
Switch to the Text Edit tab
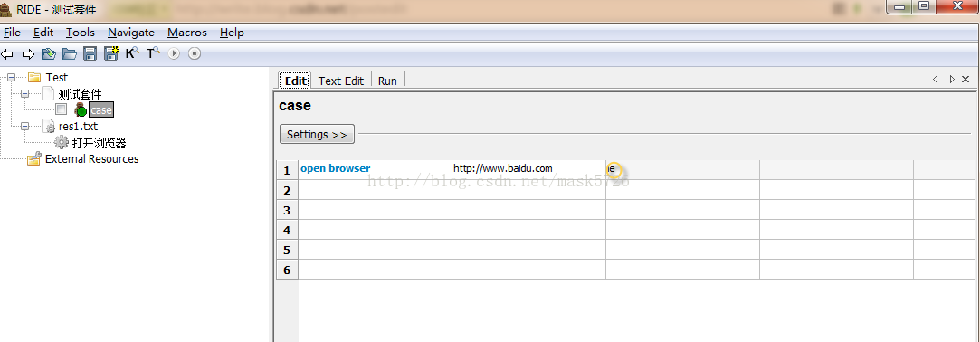click(x=340, y=81)
